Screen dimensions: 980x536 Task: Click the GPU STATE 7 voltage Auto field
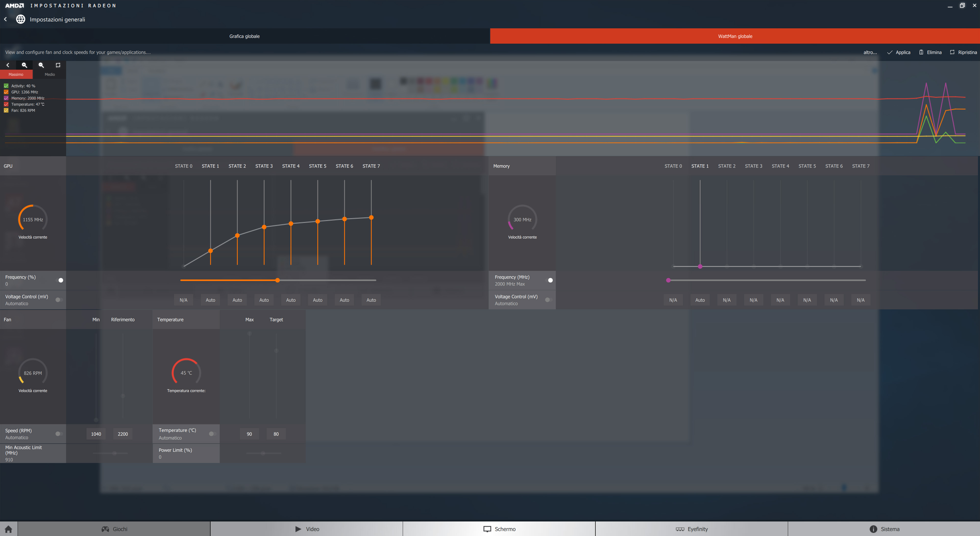tap(371, 300)
